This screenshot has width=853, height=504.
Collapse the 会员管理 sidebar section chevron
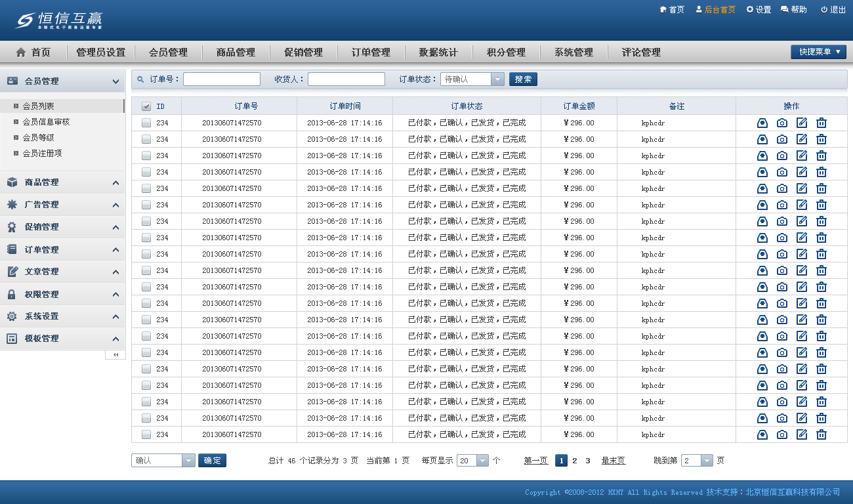pyautogui.click(x=115, y=81)
